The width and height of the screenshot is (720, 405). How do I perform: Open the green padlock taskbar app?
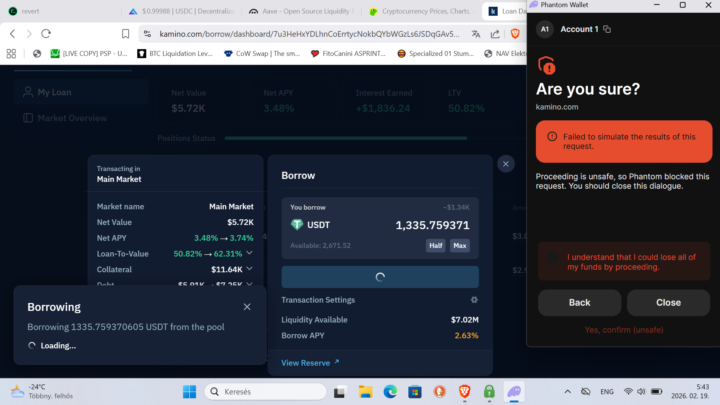(x=489, y=392)
